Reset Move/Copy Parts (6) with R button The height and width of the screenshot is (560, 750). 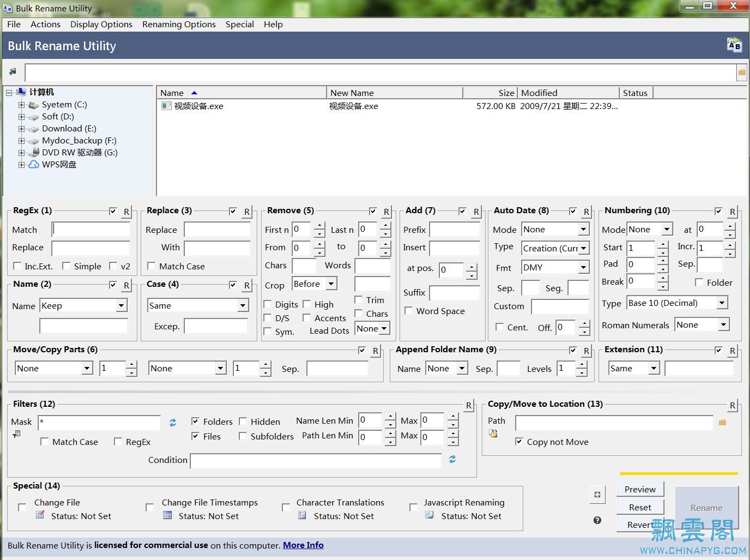click(x=376, y=351)
